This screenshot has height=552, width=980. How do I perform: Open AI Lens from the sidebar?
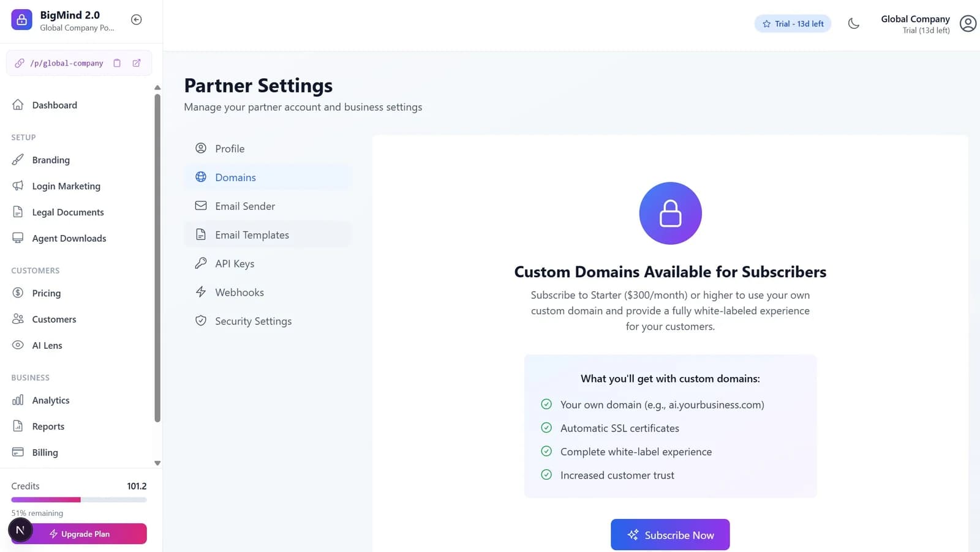[x=47, y=345]
